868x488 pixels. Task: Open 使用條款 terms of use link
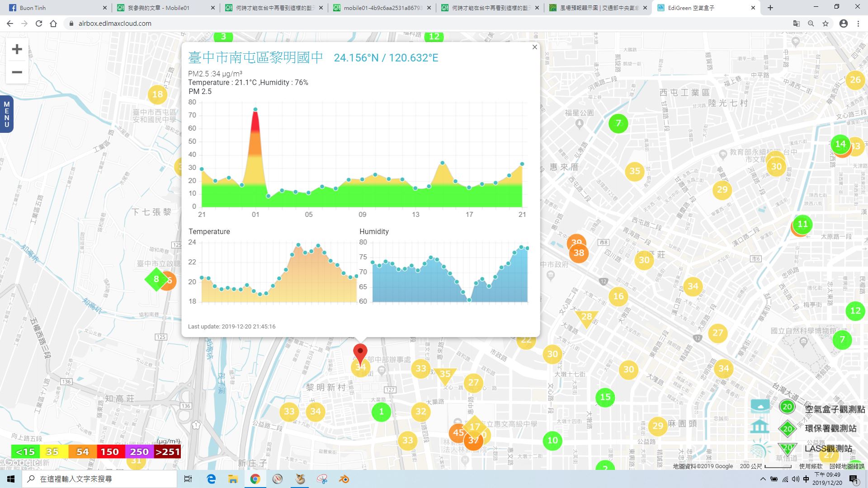click(x=811, y=466)
